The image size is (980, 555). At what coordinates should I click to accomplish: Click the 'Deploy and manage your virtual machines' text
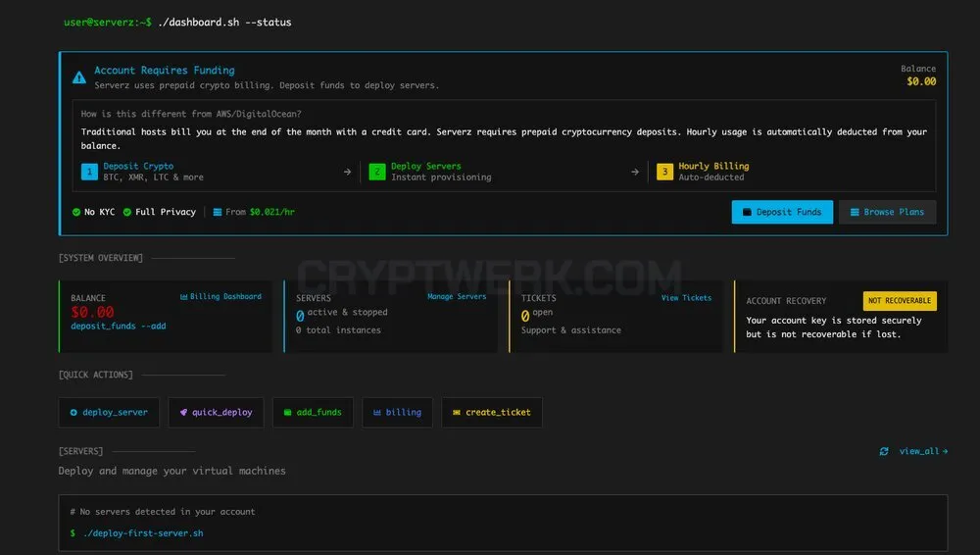click(171, 471)
